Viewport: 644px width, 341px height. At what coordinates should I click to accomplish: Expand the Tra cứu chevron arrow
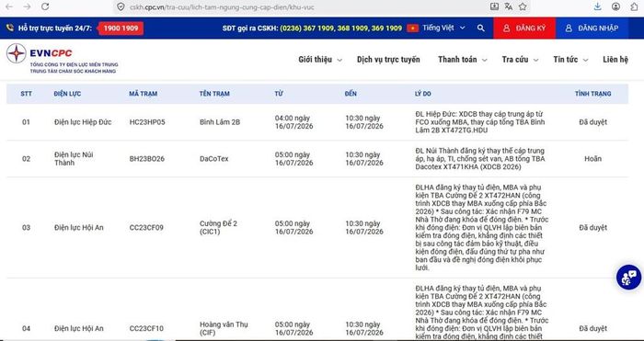(536, 60)
